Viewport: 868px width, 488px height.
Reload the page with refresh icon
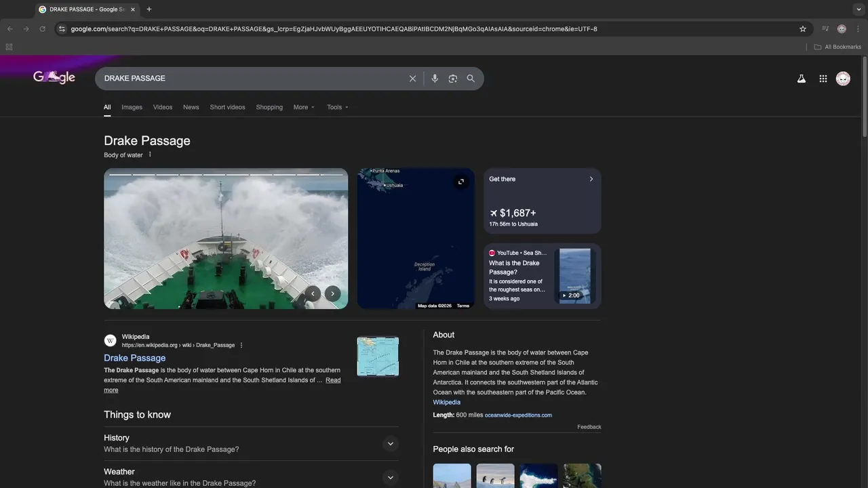pos(42,29)
